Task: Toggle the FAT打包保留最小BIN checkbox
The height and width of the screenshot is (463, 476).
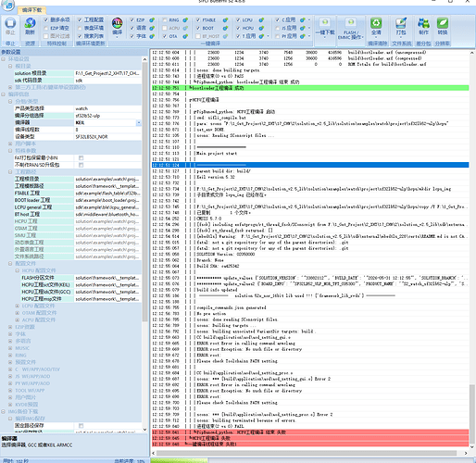Action: [81, 157]
